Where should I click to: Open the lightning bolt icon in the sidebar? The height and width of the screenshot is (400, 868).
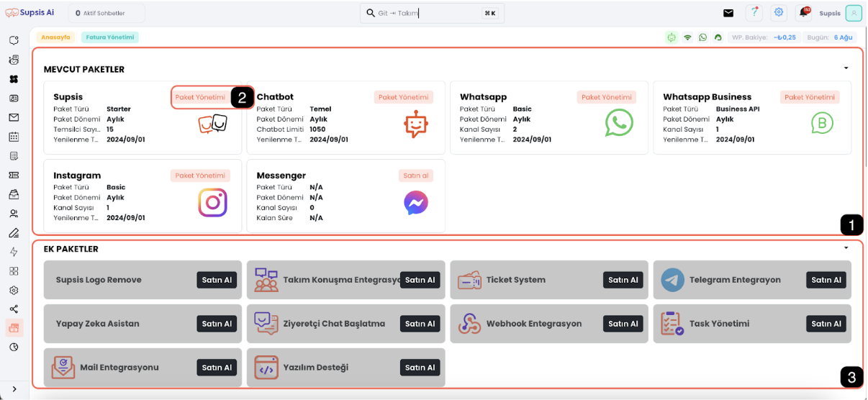(14, 252)
